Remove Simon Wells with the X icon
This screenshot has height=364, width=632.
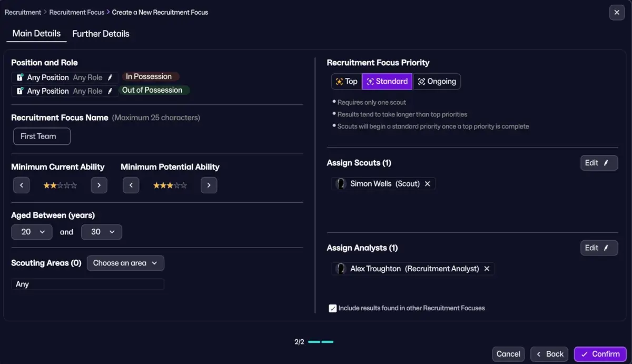pyautogui.click(x=428, y=184)
